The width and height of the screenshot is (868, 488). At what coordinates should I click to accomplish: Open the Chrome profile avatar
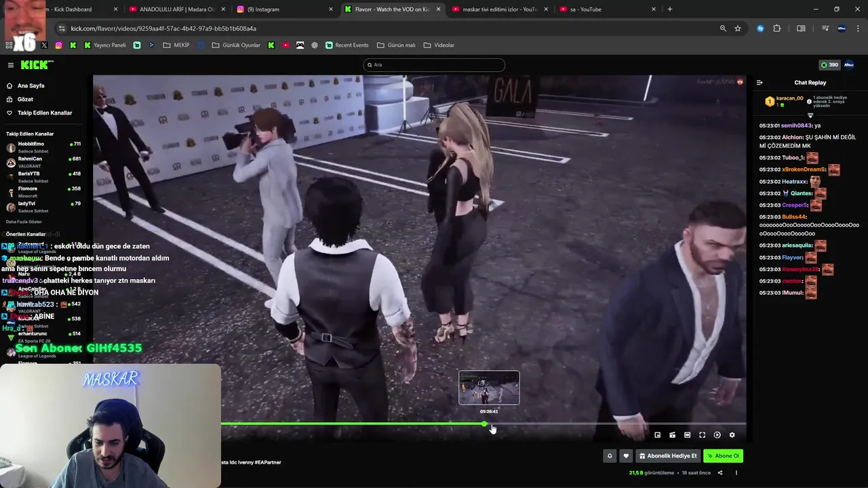point(842,28)
